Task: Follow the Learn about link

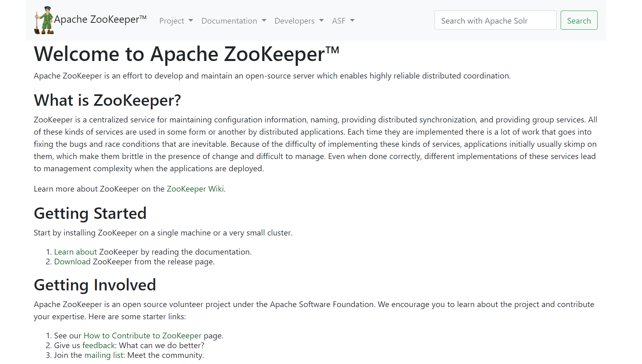Action: point(76,252)
